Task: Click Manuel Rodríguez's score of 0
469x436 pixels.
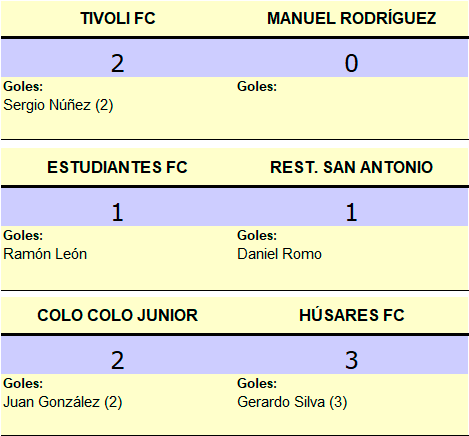Action: 351,63
